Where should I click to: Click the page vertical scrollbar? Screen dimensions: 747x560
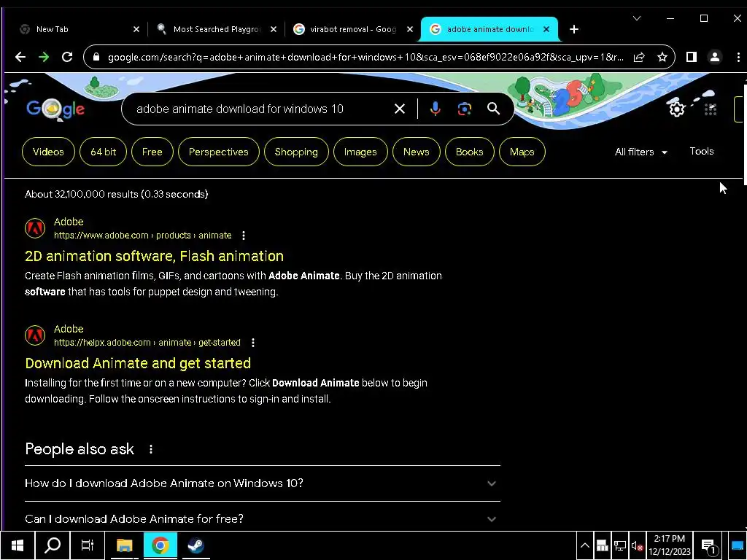coord(744,135)
